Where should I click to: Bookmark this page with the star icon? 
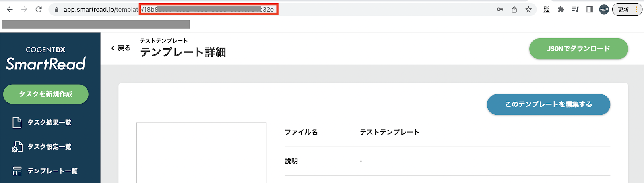tap(528, 9)
